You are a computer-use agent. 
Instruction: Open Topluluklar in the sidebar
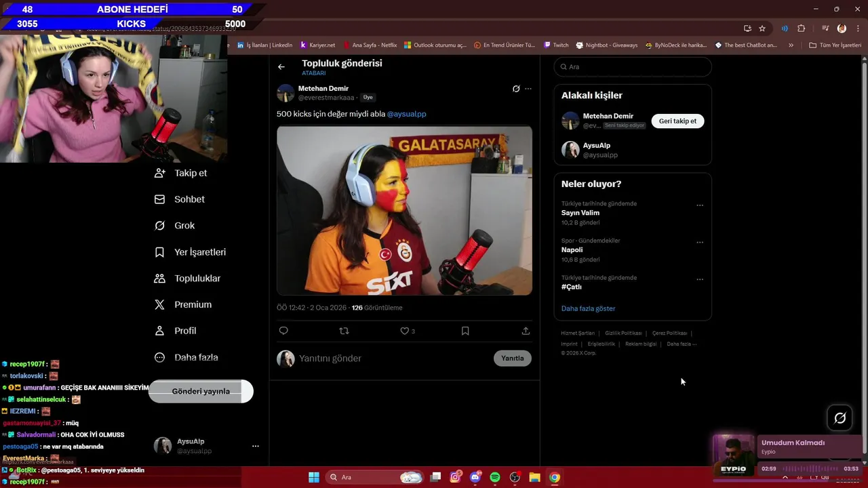pyautogui.click(x=188, y=279)
